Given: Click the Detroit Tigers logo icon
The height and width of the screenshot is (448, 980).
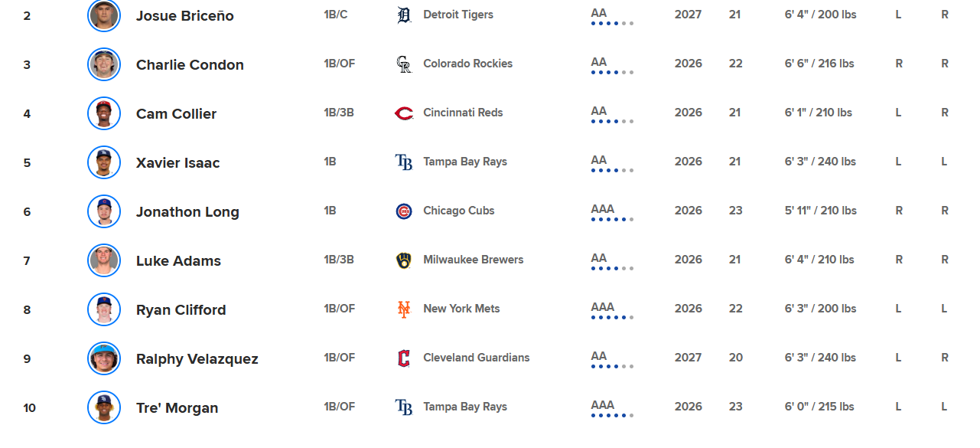Looking at the screenshot, I should [404, 15].
